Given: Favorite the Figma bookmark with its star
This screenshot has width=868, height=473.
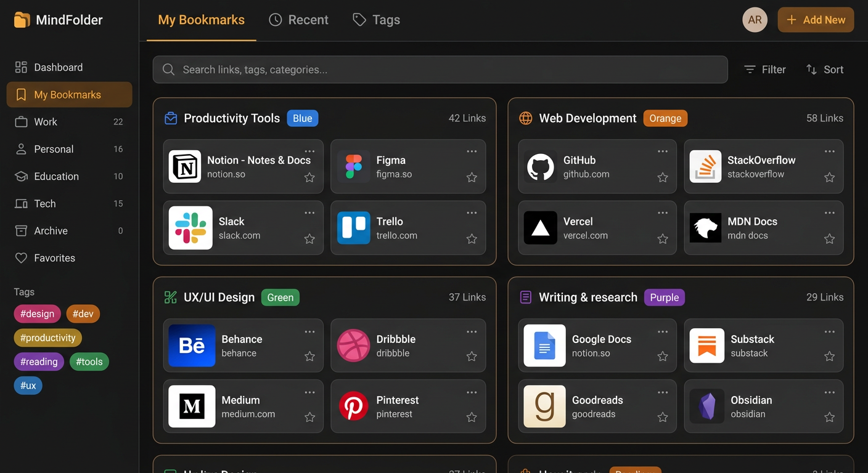Looking at the screenshot, I should tap(472, 177).
